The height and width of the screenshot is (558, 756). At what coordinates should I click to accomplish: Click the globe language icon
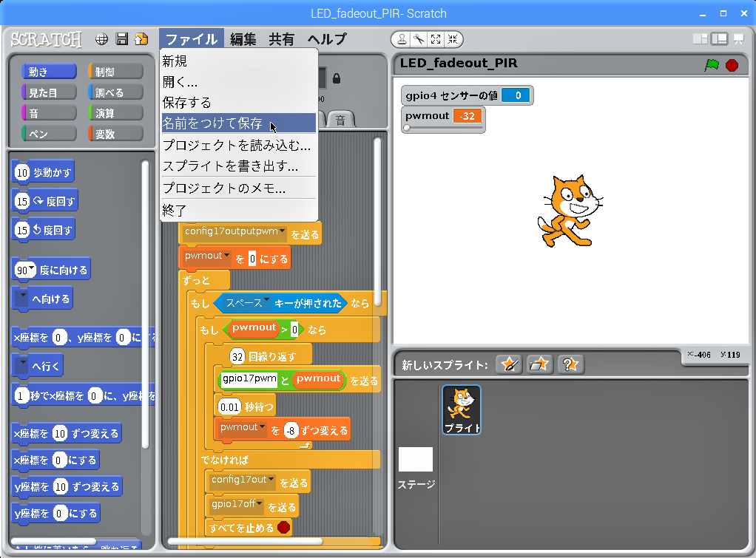pos(101,39)
